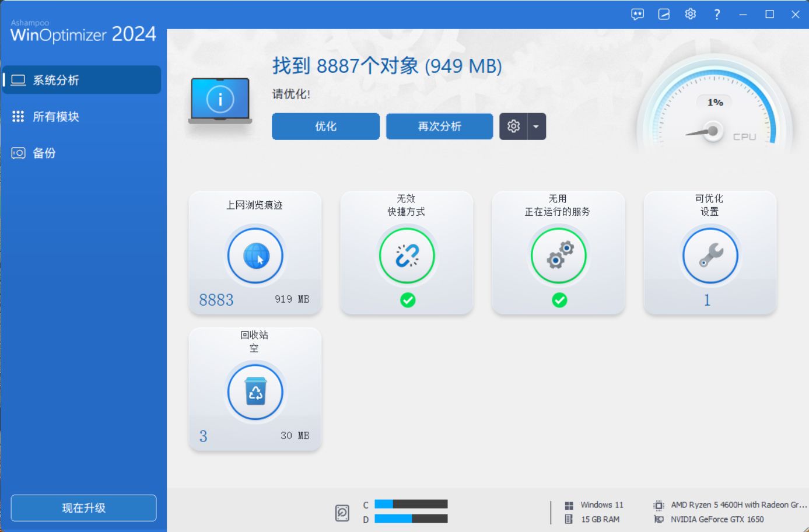
Task: Click the notes/skin icon in title bar
Action: tap(664, 15)
